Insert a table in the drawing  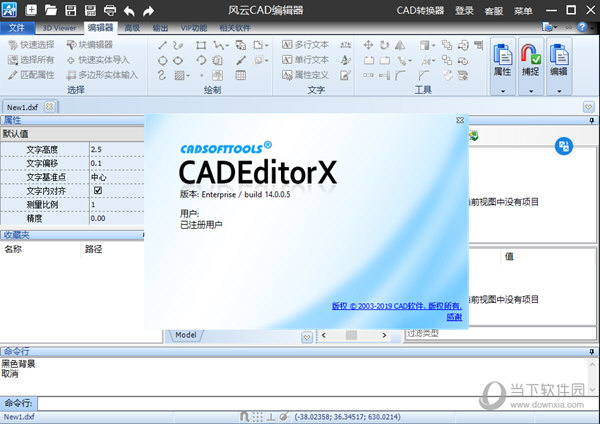(241, 75)
